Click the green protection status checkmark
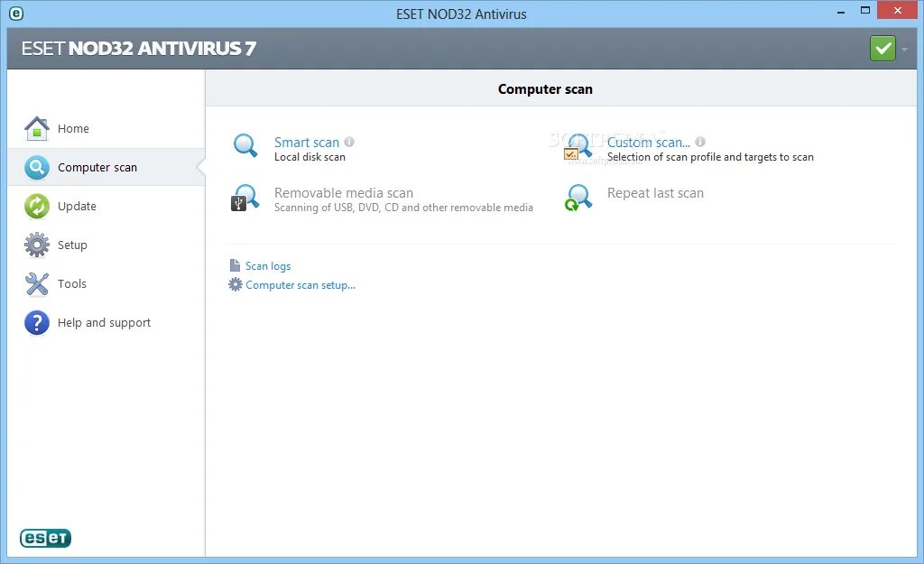The width and height of the screenshot is (924, 564). pos(882,49)
